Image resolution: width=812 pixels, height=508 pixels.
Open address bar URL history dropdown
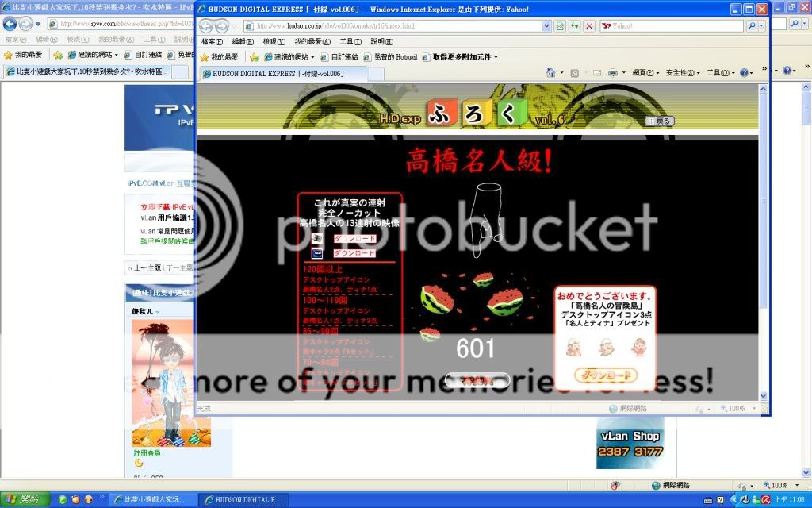[546, 25]
